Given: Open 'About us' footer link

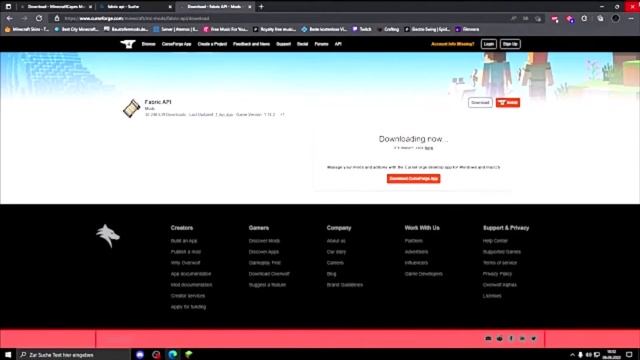Looking at the screenshot, I should (x=336, y=241).
